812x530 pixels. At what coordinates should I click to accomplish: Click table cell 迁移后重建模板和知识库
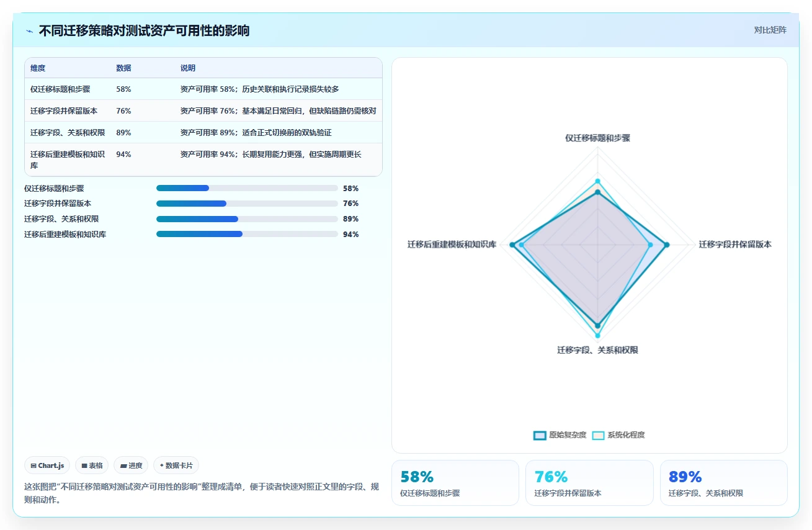point(68,160)
